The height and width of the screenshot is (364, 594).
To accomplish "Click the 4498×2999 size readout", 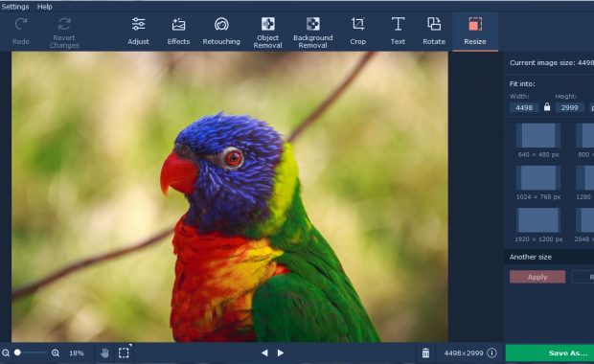I will pos(464,353).
